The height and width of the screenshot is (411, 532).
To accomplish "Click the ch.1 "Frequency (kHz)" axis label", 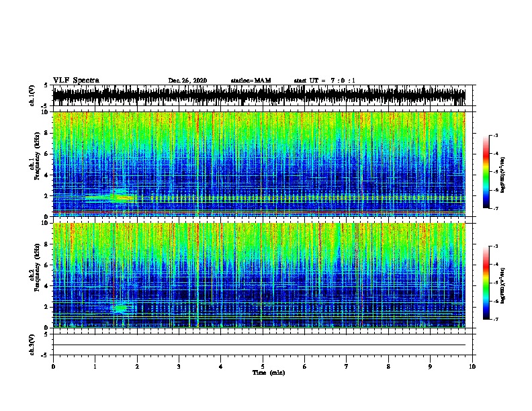I will pos(37,156).
